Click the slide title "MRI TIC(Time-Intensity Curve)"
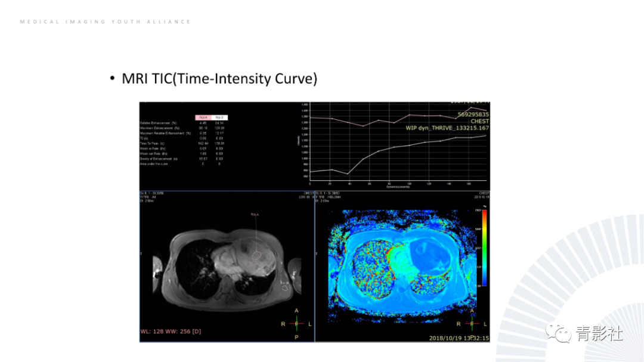 click(x=219, y=79)
